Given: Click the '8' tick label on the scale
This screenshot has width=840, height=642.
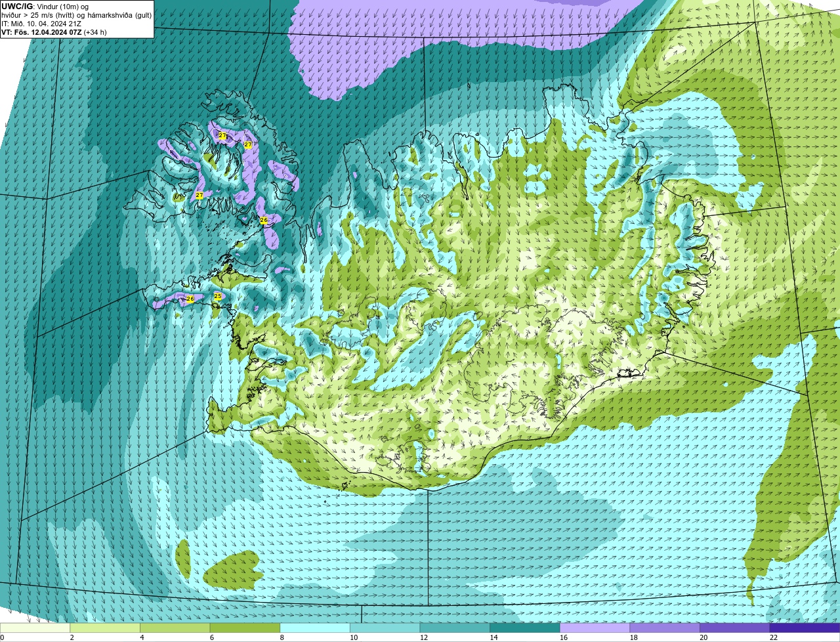Looking at the screenshot, I should [x=282, y=637].
